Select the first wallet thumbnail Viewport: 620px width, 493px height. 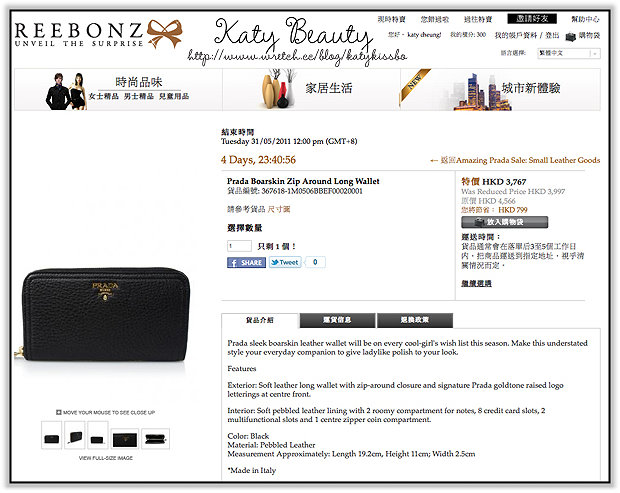click(51, 435)
